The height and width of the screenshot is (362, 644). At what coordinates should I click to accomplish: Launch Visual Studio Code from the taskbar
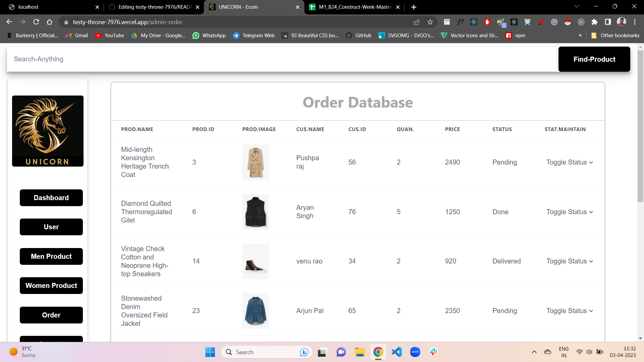(396, 352)
